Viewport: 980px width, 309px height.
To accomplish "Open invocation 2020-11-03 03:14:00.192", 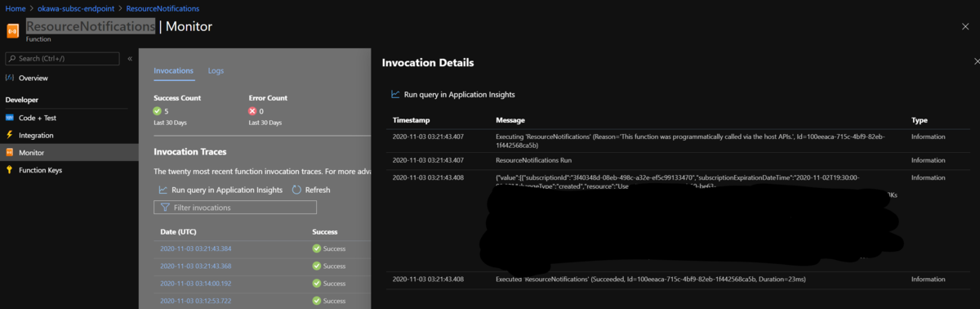I will click(195, 283).
